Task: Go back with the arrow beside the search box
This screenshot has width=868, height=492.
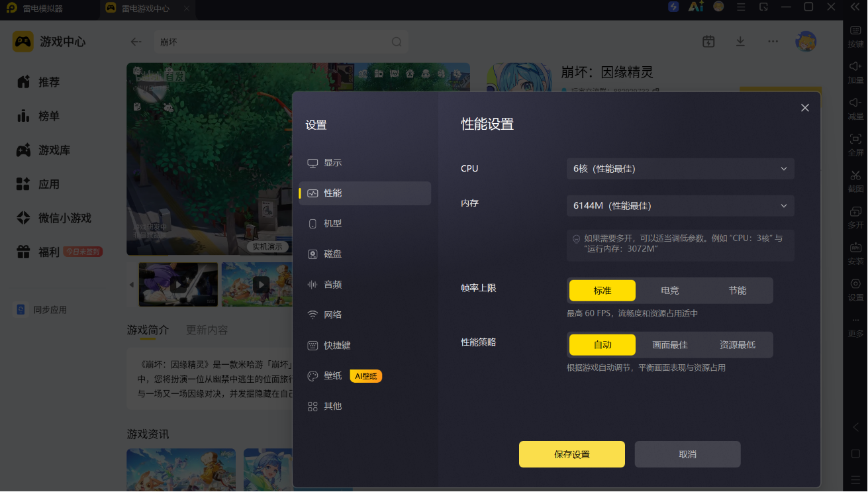Action: click(x=136, y=42)
